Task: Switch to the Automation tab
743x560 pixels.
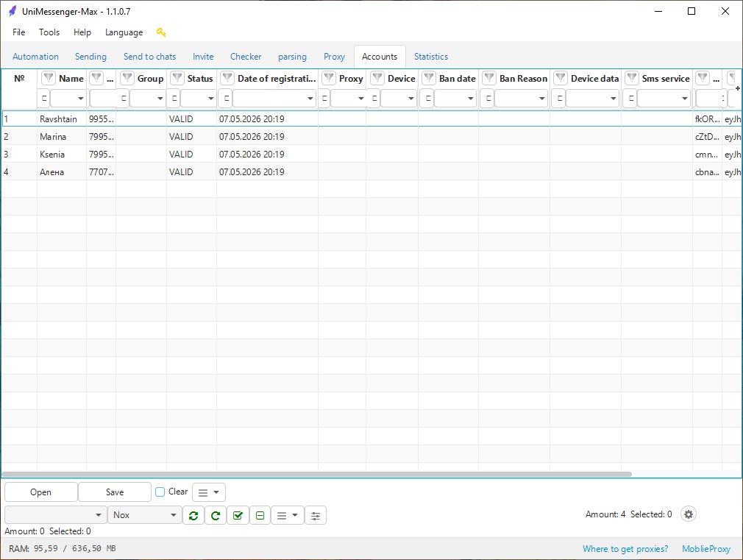Action: click(x=35, y=57)
